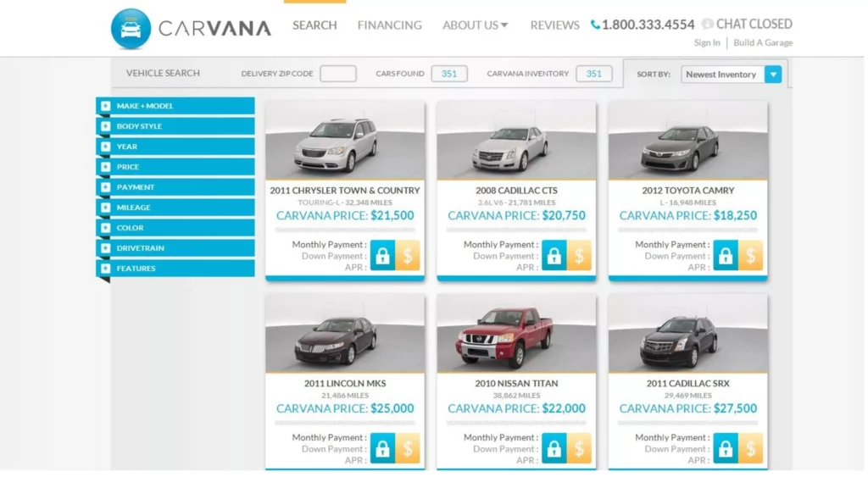Click dollar icon on 2008 Cadillac CTS card
868x488 pixels.
click(580, 255)
